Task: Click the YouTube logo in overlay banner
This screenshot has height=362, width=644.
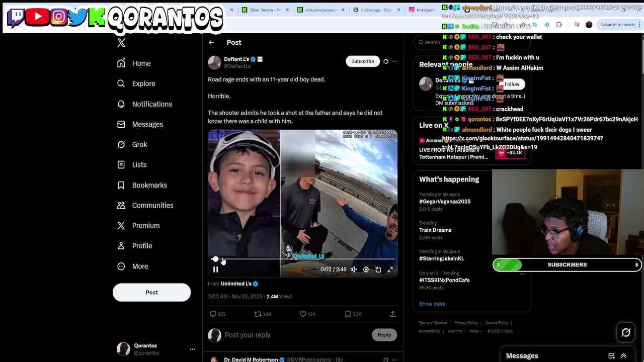Action: [x=38, y=17]
